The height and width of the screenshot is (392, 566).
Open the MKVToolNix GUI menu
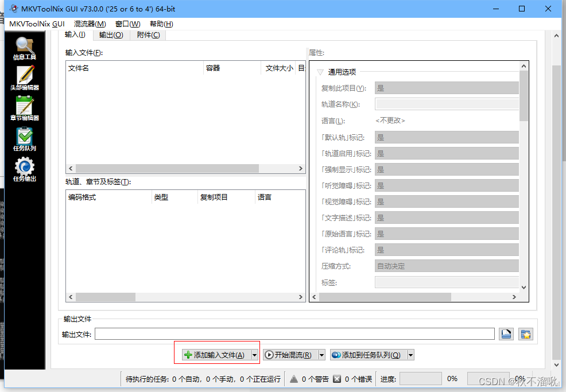point(37,24)
